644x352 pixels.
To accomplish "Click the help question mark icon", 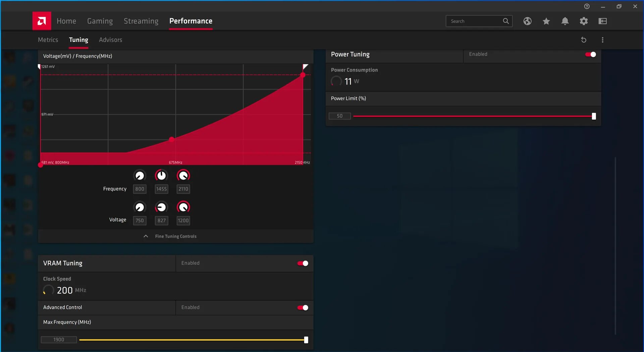I will click(587, 6).
